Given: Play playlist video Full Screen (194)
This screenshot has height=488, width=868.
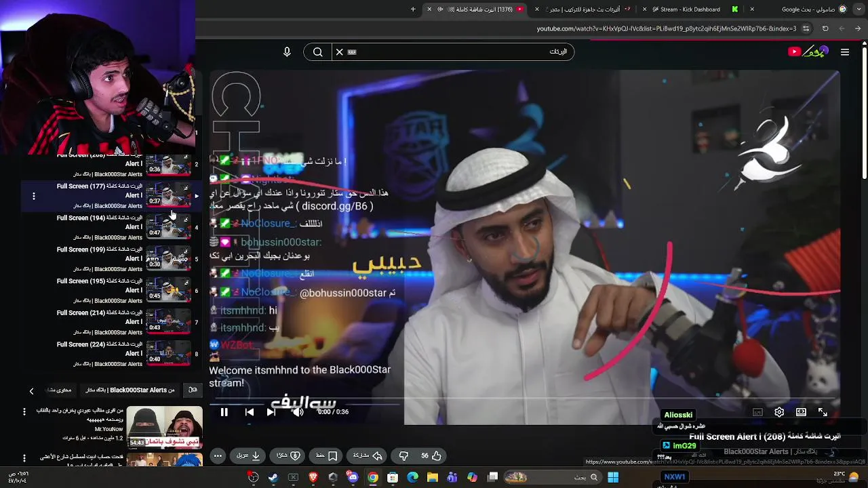Looking at the screenshot, I should 167,227.
